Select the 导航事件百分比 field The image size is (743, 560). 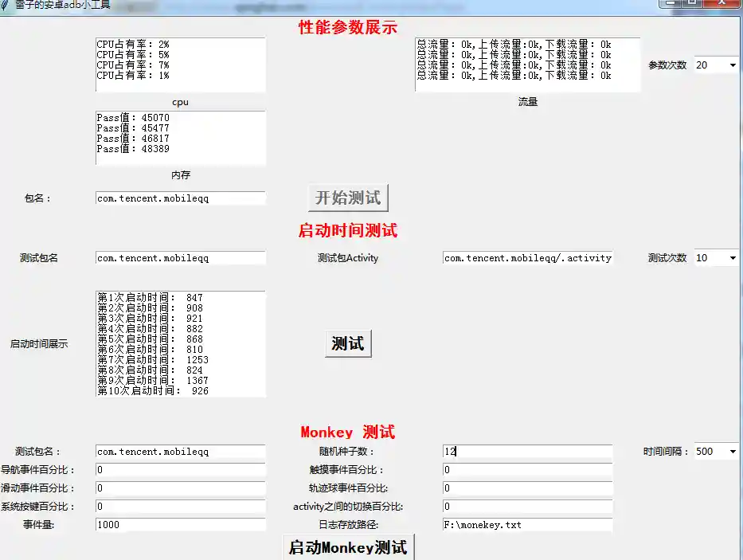(179, 469)
